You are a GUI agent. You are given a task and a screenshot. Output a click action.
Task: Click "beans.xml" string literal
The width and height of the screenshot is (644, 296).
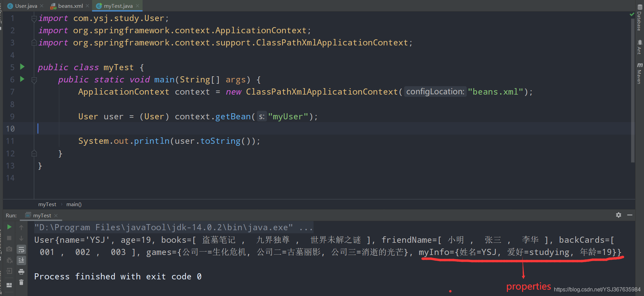coord(496,92)
